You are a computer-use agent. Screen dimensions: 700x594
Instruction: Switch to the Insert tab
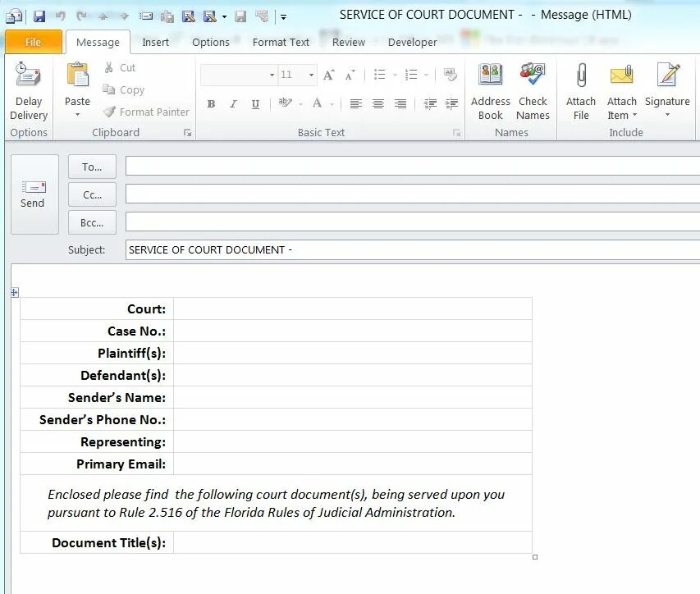[155, 43]
